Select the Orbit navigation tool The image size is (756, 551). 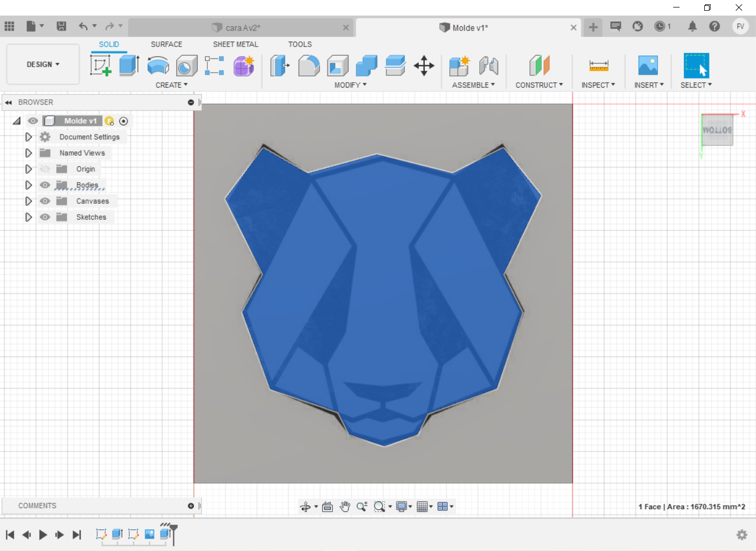[305, 507]
